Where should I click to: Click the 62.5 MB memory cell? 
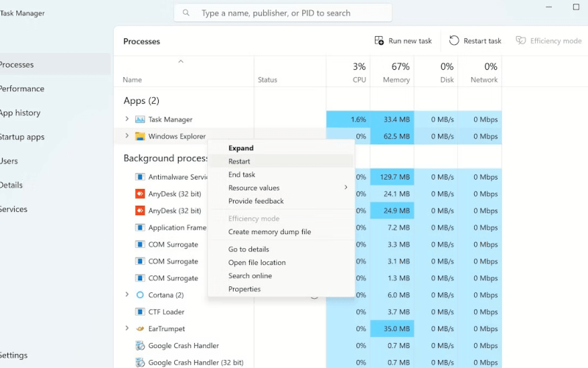pyautogui.click(x=392, y=136)
